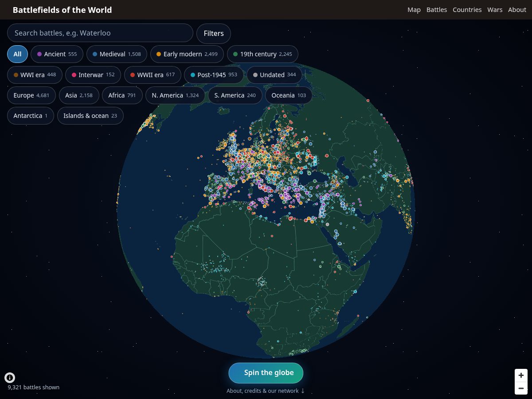This screenshot has height=399, width=532.
Task: Toggle the WWII era filter
Action: tap(153, 75)
